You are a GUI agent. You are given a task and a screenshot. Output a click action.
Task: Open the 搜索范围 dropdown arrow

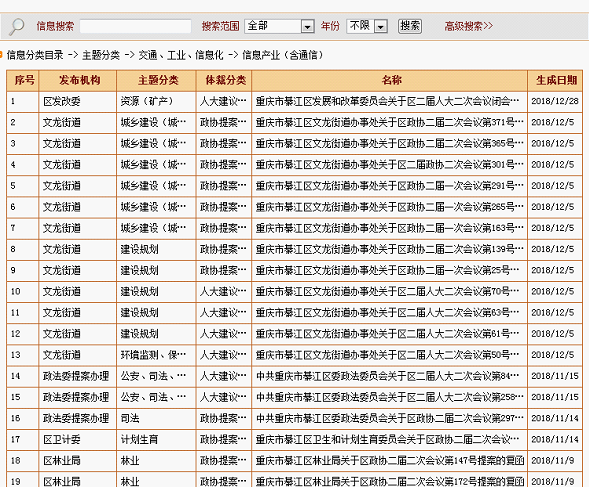pos(308,26)
